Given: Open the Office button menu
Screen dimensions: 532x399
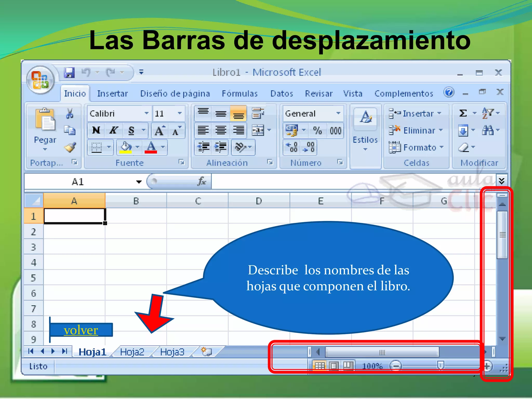Looking at the screenshot, I should click(x=40, y=80).
